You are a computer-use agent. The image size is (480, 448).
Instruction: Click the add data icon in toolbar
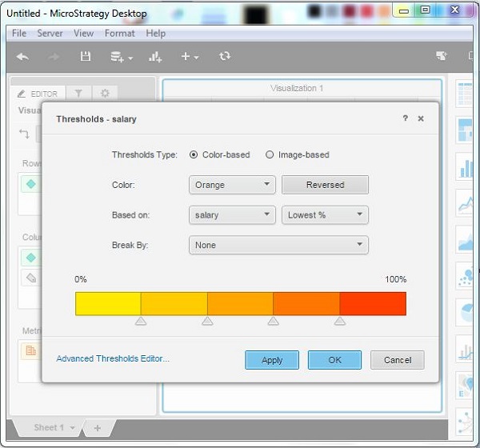[119, 57]
